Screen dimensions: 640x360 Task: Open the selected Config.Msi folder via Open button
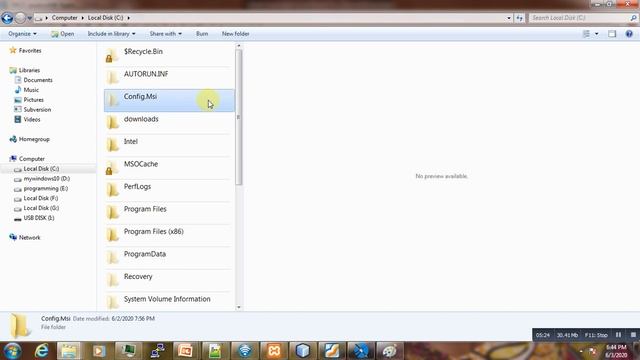[62, 34]
